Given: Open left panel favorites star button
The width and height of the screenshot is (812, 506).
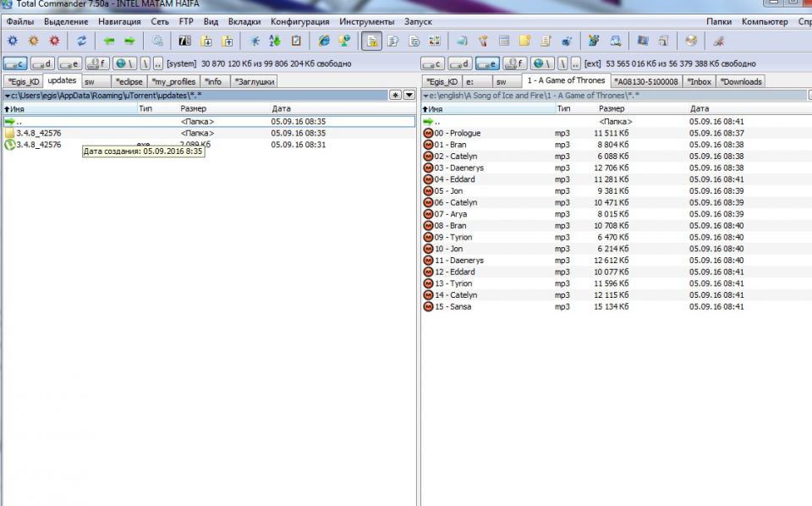Looking at the screenshot, I should click(396, 96).
